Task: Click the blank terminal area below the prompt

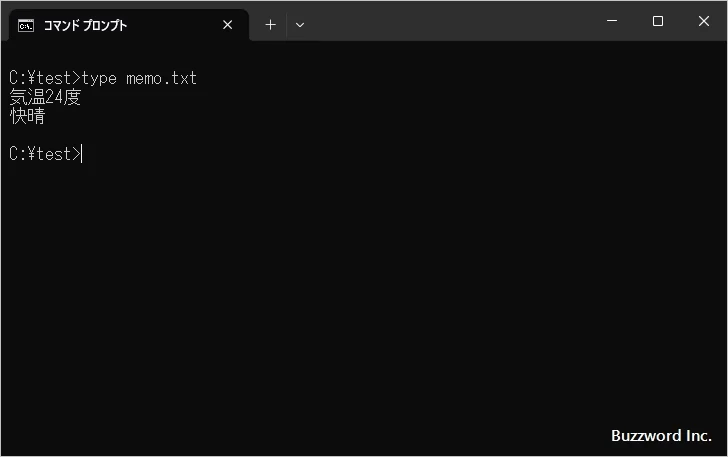Action: coord(360,300)
